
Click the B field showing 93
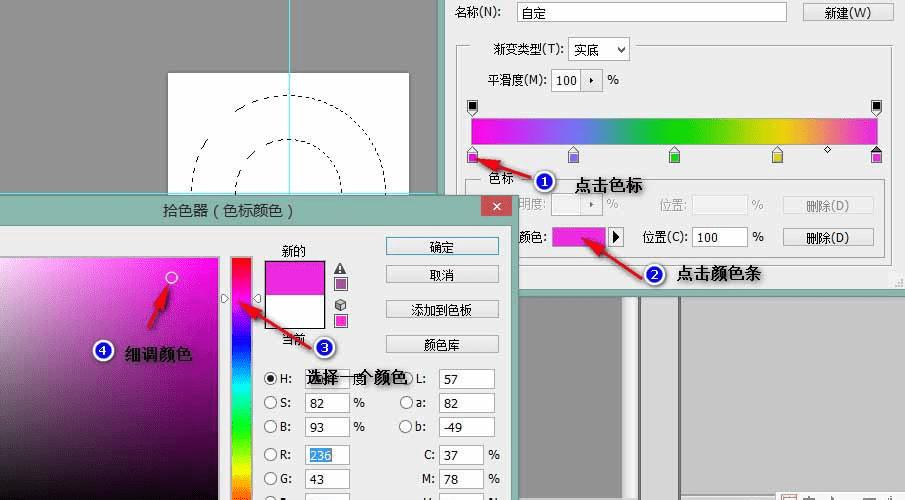327,427
